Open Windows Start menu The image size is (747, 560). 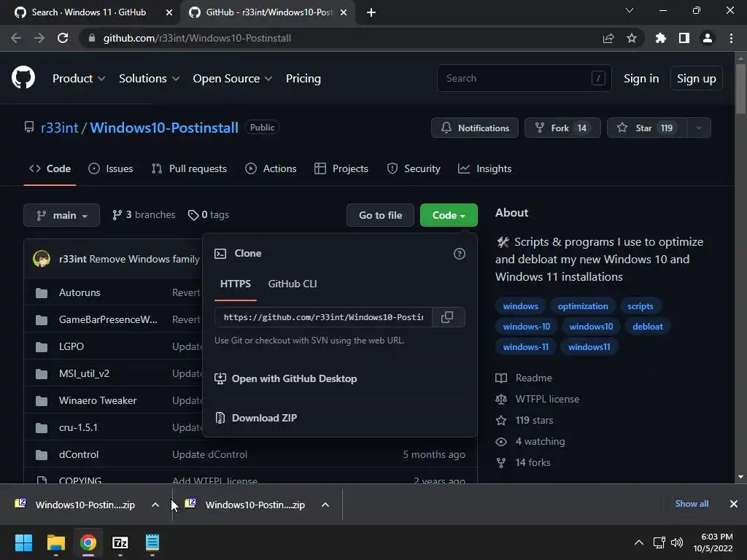[23, 542]
